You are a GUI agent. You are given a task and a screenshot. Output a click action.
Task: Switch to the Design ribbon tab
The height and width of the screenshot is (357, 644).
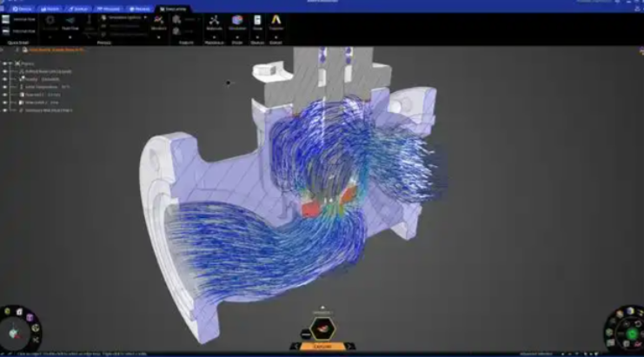tap(23, 9)
